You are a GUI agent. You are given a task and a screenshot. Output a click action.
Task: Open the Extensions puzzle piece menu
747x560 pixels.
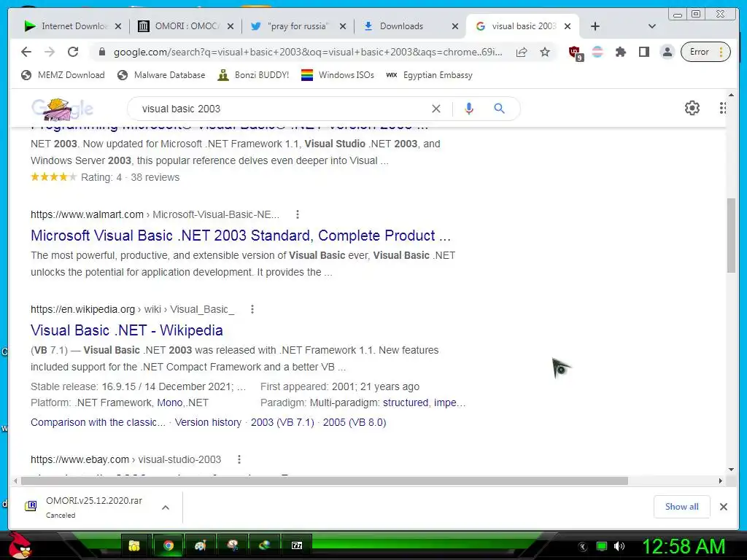620,52
